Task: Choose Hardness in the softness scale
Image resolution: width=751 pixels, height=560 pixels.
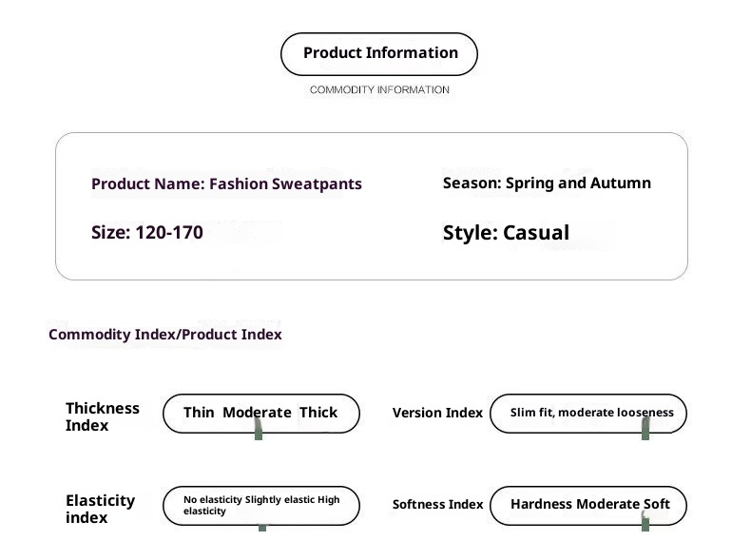Action: (541, 505)
